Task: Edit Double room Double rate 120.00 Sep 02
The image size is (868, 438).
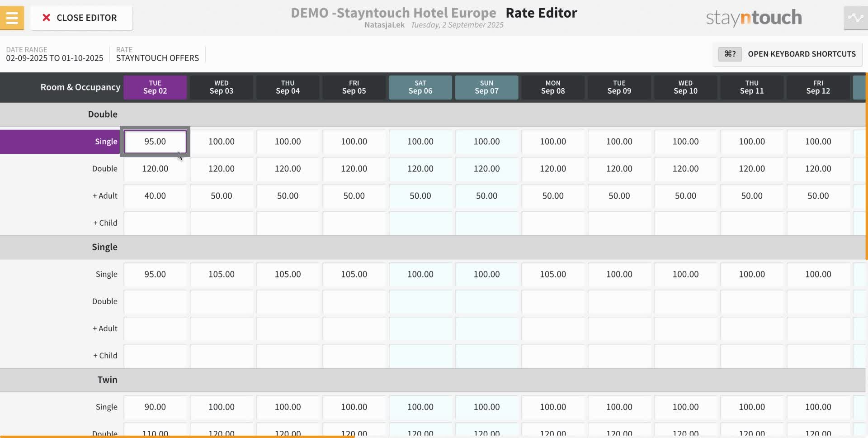Action: click(x=155, y=169)
